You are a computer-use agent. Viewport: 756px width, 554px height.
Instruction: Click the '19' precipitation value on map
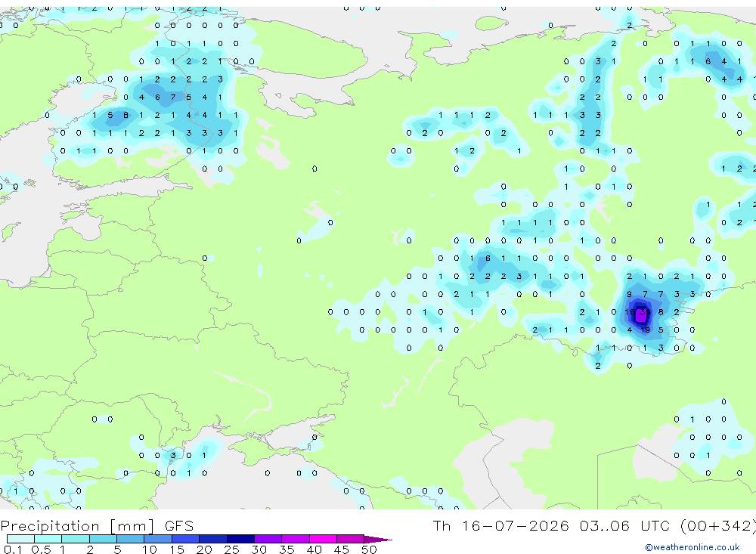click(x=646, y=330)
